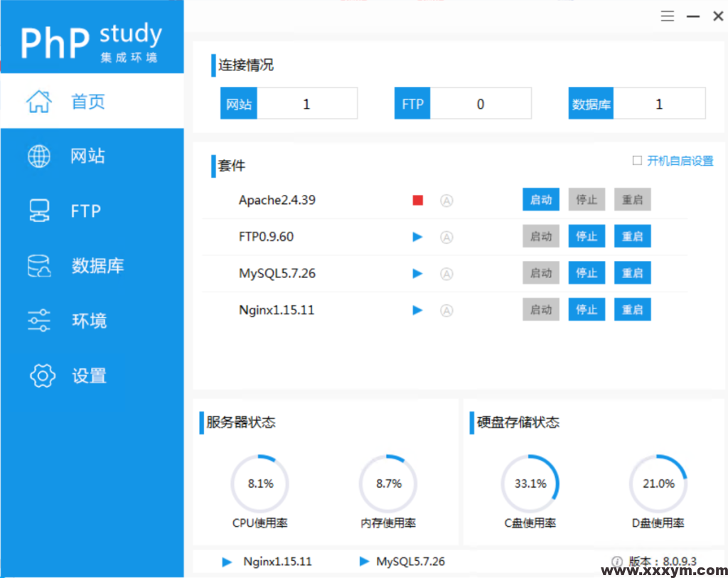Image resolution: width=728 pixels, height=578 pixels.
Task: Click the circled A auto-start icon for Apache2.4.39
Action: tap(446, 200)
